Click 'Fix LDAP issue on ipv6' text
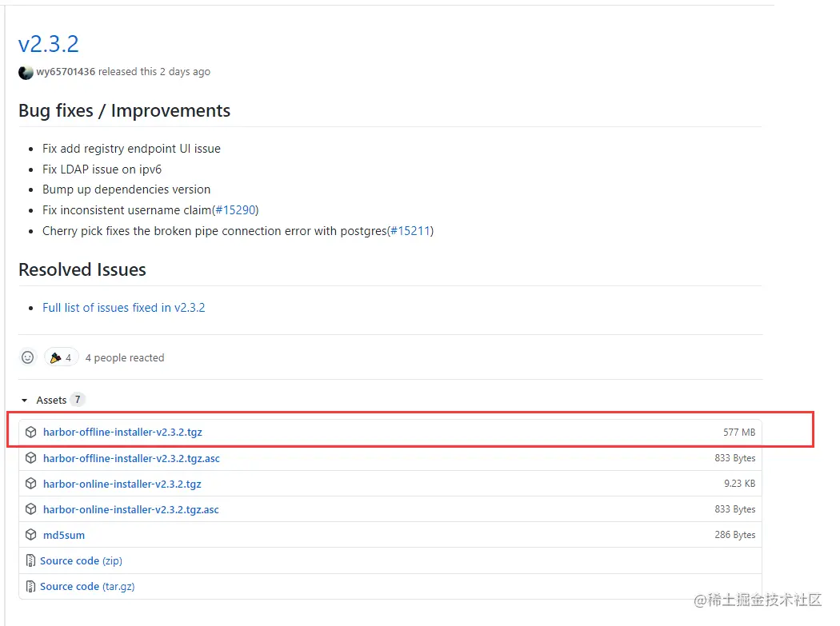 click(x=102, y=169)
